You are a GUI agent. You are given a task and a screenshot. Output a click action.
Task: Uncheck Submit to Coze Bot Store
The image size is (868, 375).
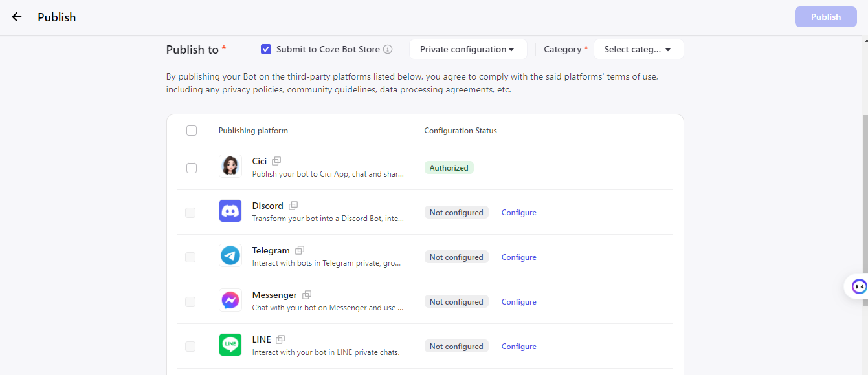(x=266, y=49)
